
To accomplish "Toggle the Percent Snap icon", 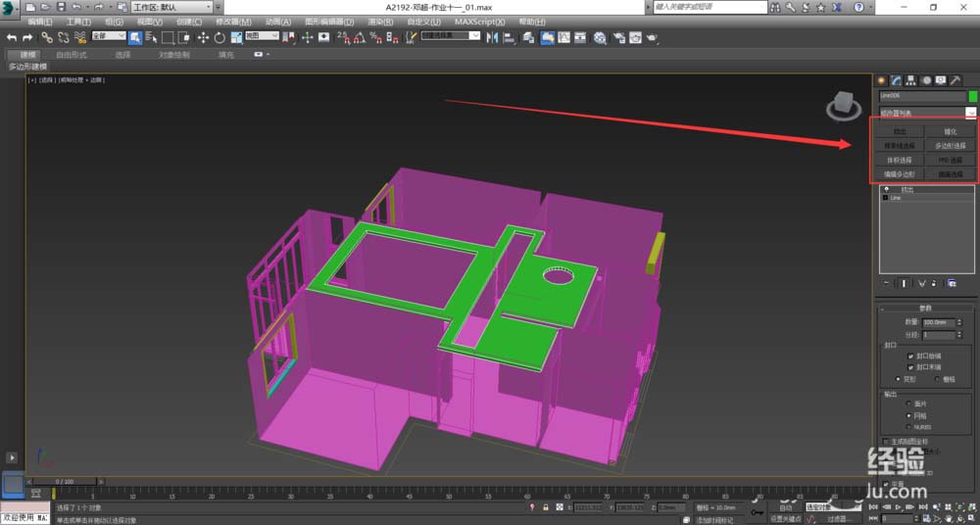I will [x=375, y=37].
